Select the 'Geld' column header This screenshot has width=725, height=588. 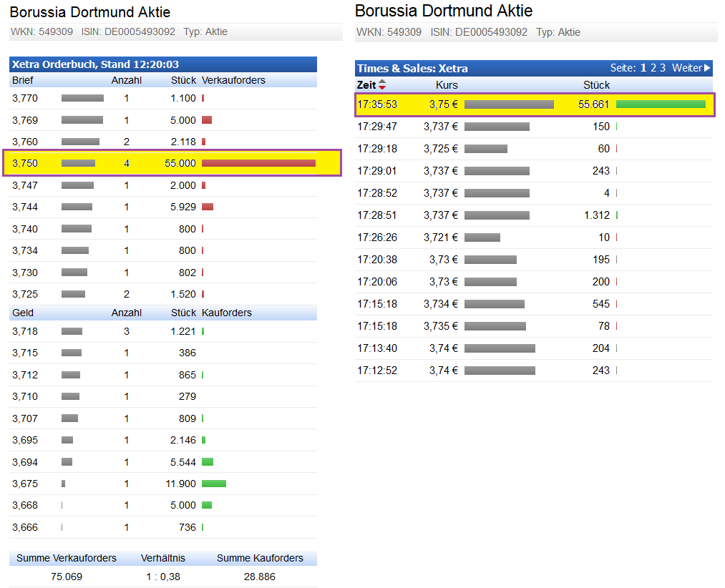tap(23, 313)
